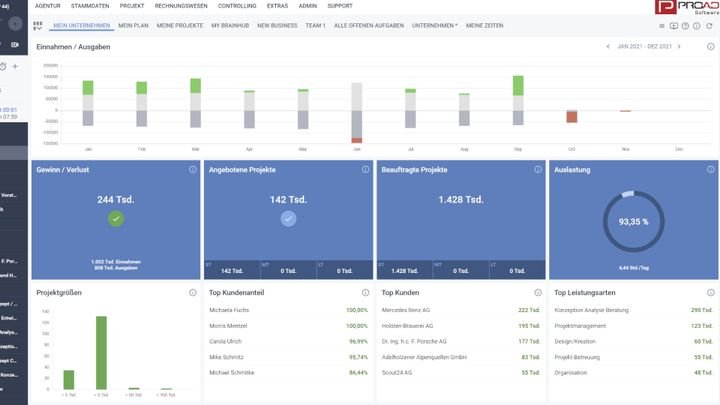720x405 pixels.
Task: Click the video tutorial icon in toolbar
Action: click(673, 25)
